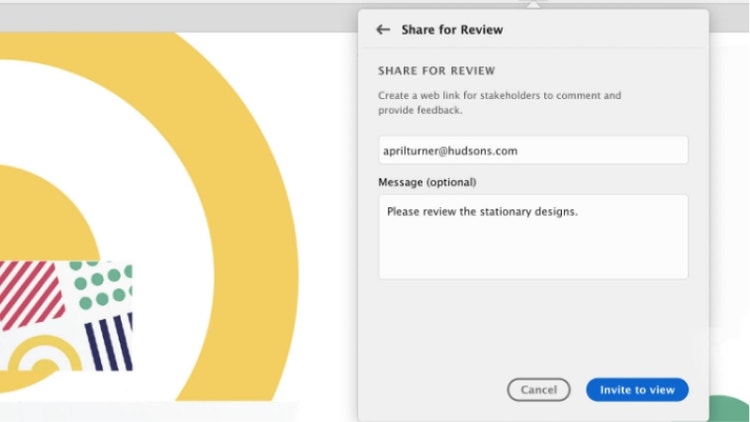Go back using the left arrow icon
This screenshot has width=750, height=422.
(x=383, y=30)
